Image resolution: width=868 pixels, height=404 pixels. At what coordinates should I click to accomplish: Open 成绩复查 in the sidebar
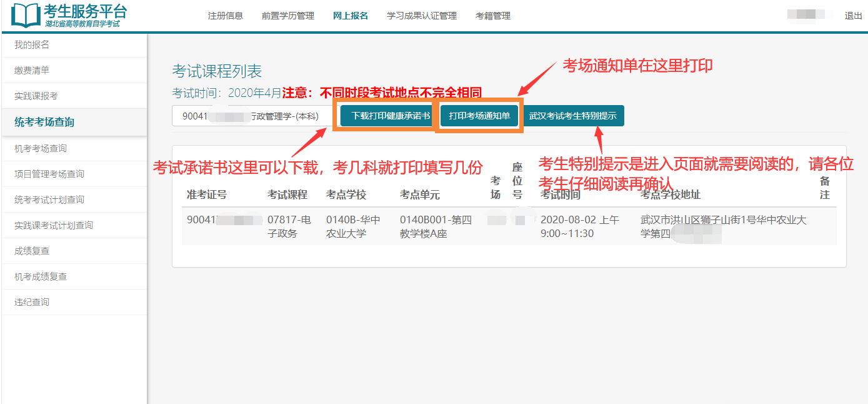tap(32, 251)
